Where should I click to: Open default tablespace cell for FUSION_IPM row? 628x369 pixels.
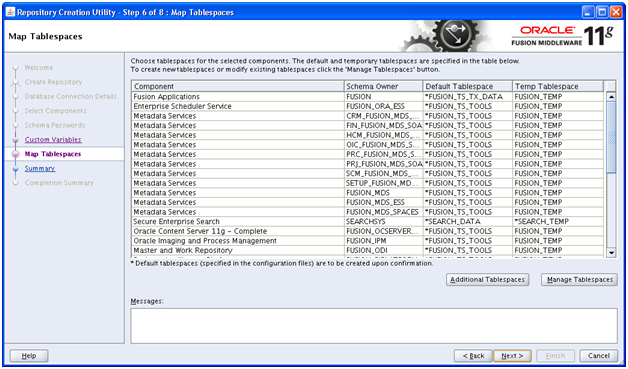coord(468,241)
